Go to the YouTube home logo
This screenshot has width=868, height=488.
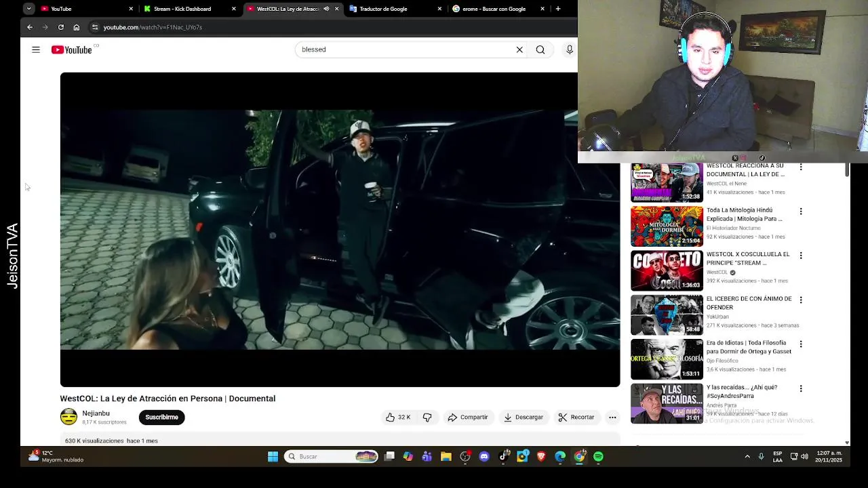[72, 49]
